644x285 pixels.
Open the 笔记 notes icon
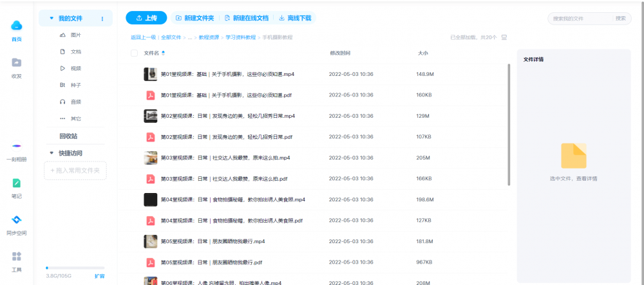pos(17,183)
